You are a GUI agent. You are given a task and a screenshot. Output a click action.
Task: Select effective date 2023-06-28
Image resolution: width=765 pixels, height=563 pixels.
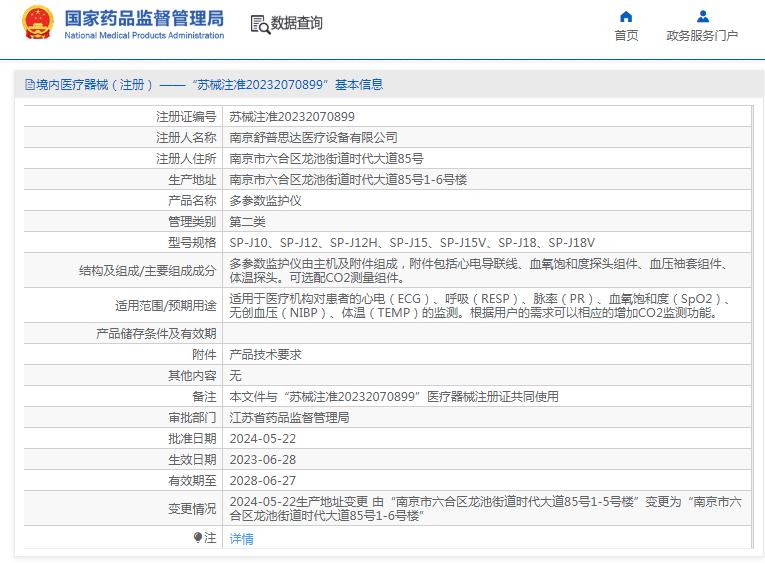[x=262, y=459]
